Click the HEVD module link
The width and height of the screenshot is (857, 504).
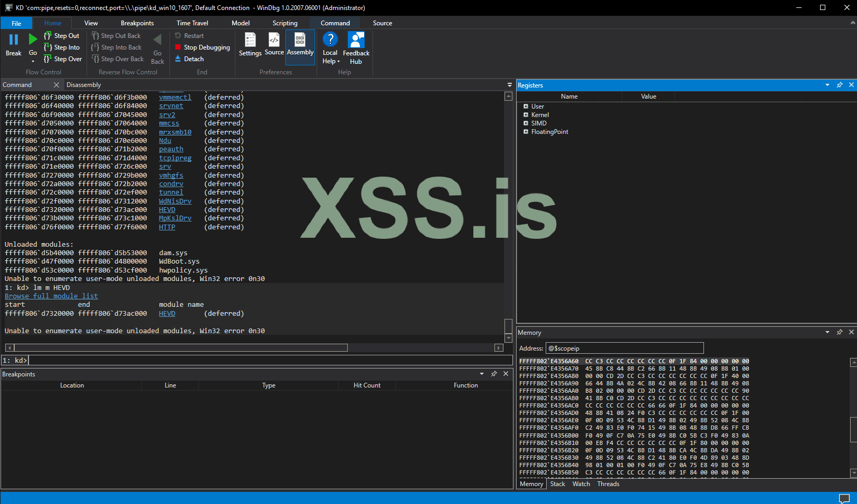click(x=167, y=314)
